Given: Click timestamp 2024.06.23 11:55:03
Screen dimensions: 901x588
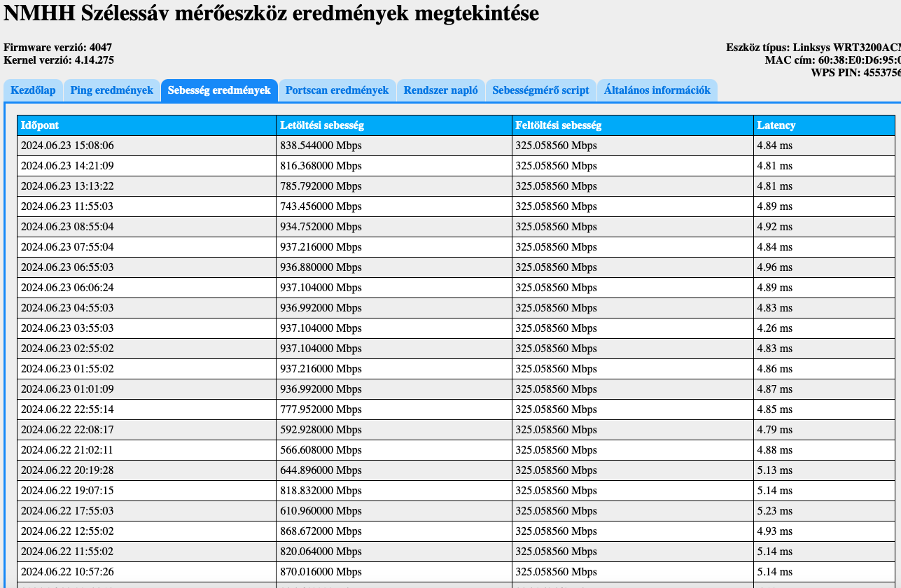Looking at the screenshot, I should pos(67,206).
